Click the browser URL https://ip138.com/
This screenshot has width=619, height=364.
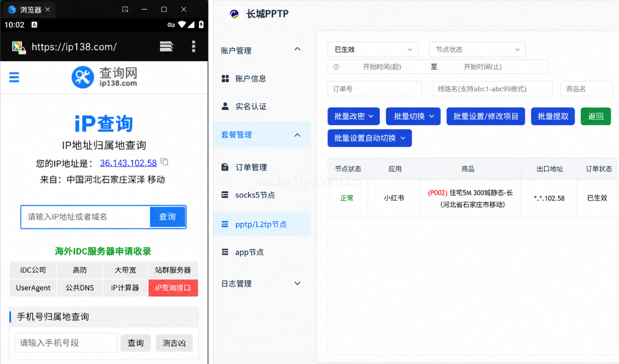click(74, 47)
